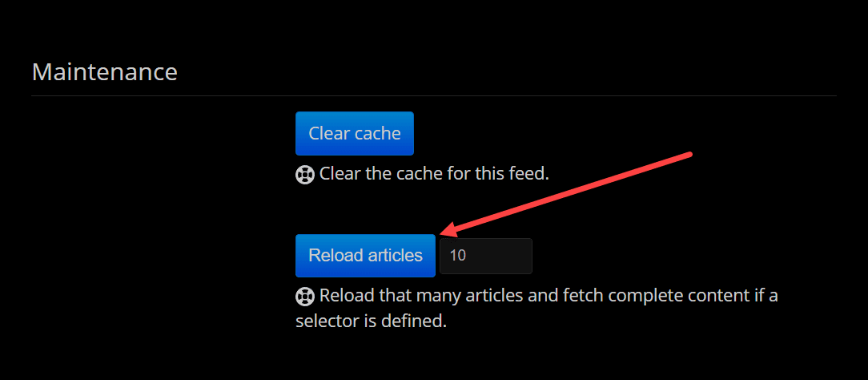Click the tail end of the red arrow

[x=687, y=153]
